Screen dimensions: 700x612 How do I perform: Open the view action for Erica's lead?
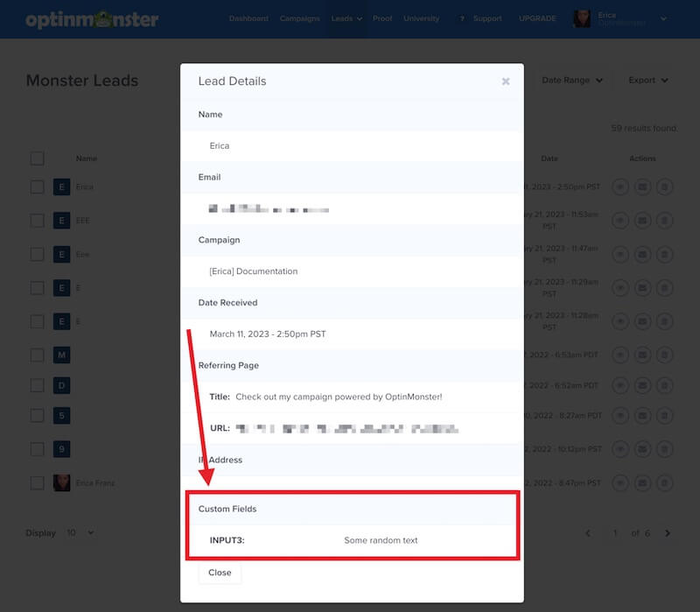point(619,186)
